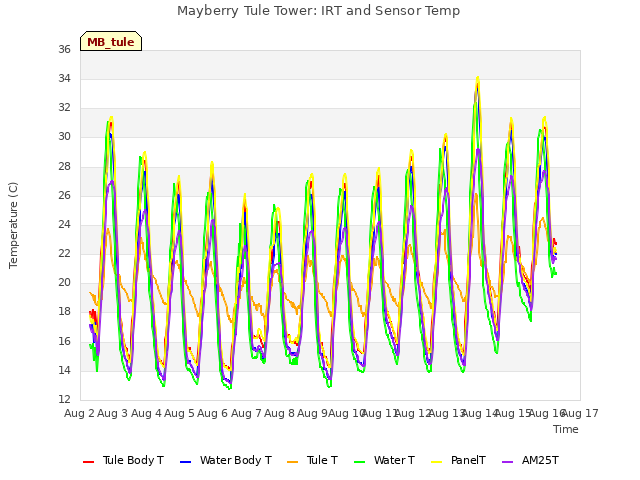Click the 36 y-axis tick label
640x480 pixels.
click(x=64, y=49)
